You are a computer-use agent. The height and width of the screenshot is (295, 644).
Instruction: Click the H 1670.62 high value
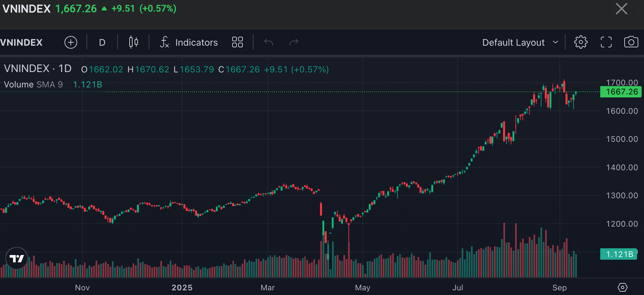pyautogui.click(x=148, y=69)
